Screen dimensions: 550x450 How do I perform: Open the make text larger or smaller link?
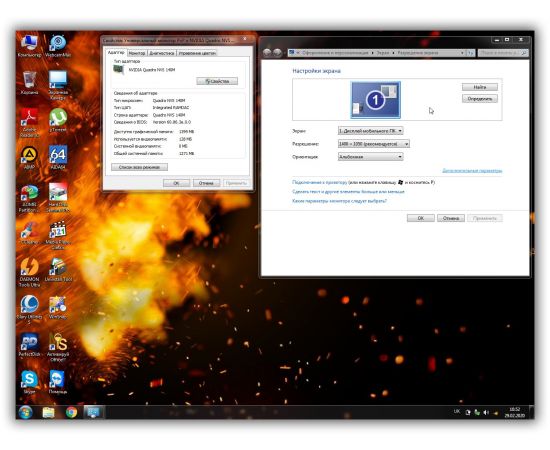pyautogui.click(x=348, y=192)
